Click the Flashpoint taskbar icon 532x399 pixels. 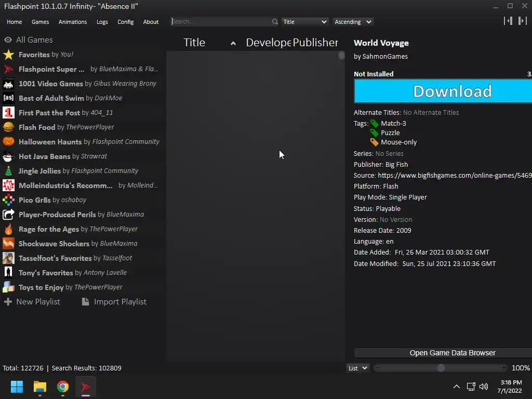(x=86, y=387)
